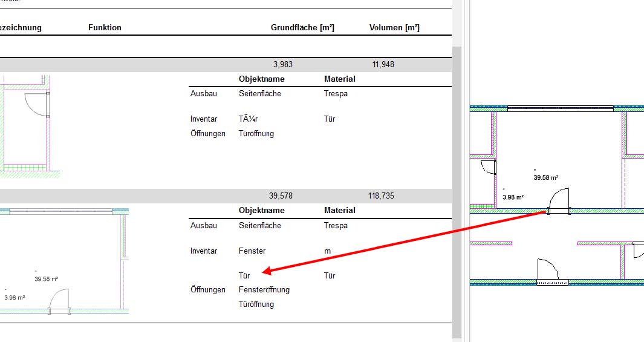
Task: Click the 39.58 m² label in right floor plan
Action: tap(545, 177)
